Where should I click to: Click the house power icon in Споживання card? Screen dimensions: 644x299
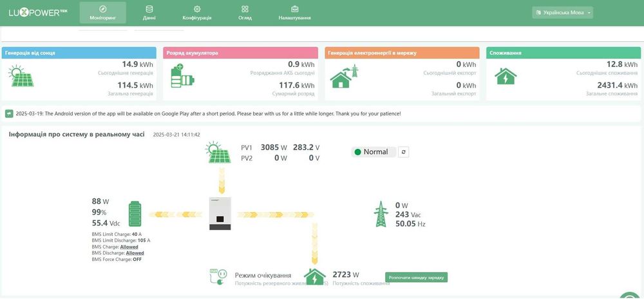pyautogui.click(x=505, y=77)
